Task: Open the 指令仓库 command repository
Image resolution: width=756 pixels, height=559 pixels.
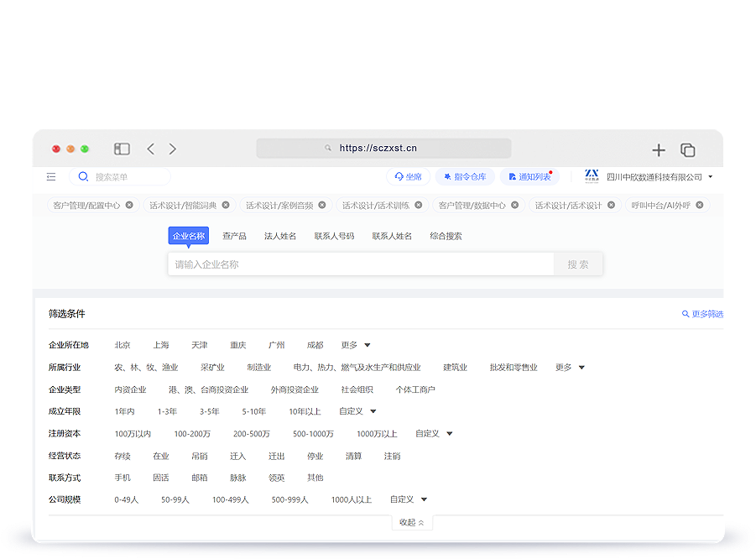Action: (x=465, y=177)
